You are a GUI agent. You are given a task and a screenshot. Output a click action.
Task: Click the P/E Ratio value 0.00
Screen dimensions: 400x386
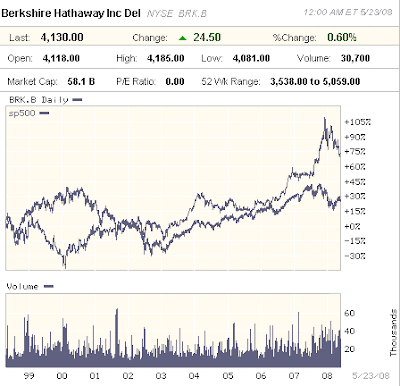(175, 82)
